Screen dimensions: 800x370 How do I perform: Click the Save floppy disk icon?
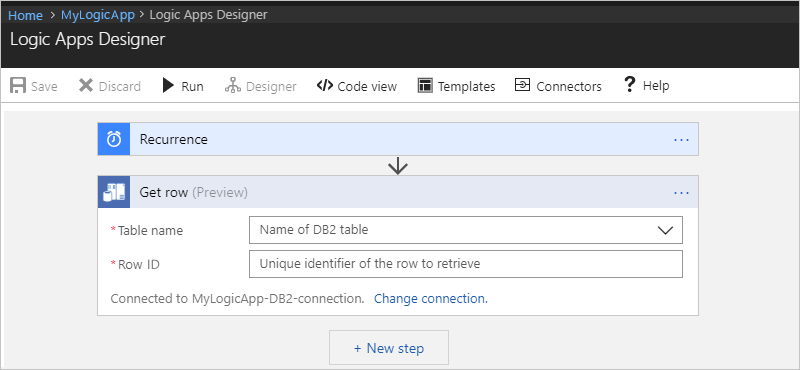coord(18,85)
